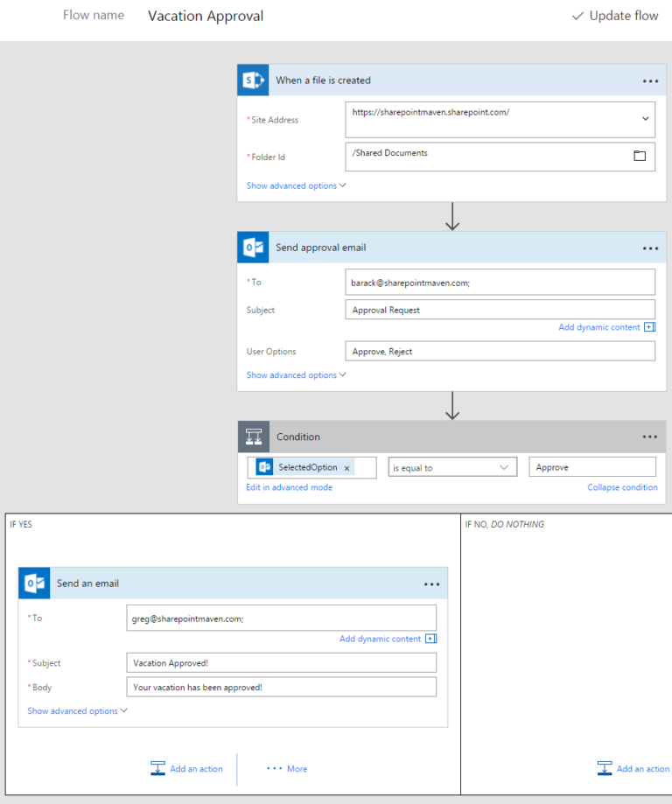Viewport: 672px width, 804px height.
Task: Expand advanced options under Send an email
Action: [x=77, y=711]
